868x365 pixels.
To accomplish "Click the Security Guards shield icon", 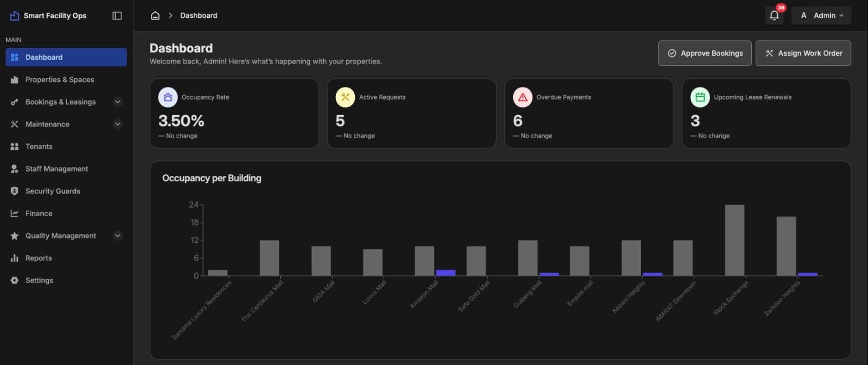I will click(14, 191).
